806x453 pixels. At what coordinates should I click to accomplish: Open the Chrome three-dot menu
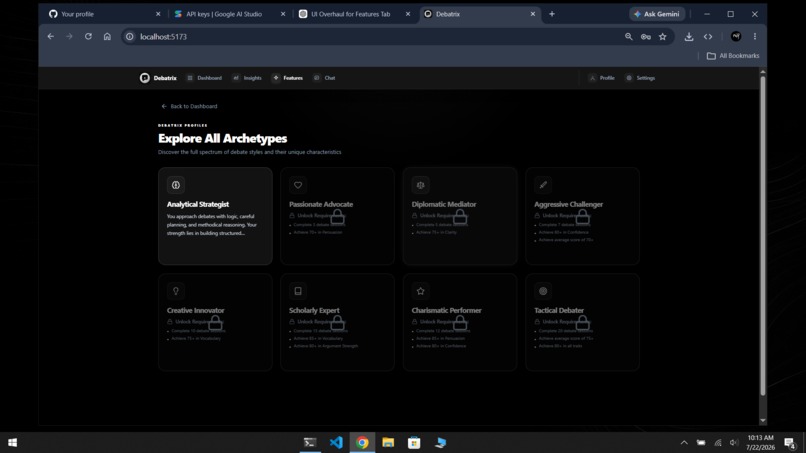(x=755, y=37)
